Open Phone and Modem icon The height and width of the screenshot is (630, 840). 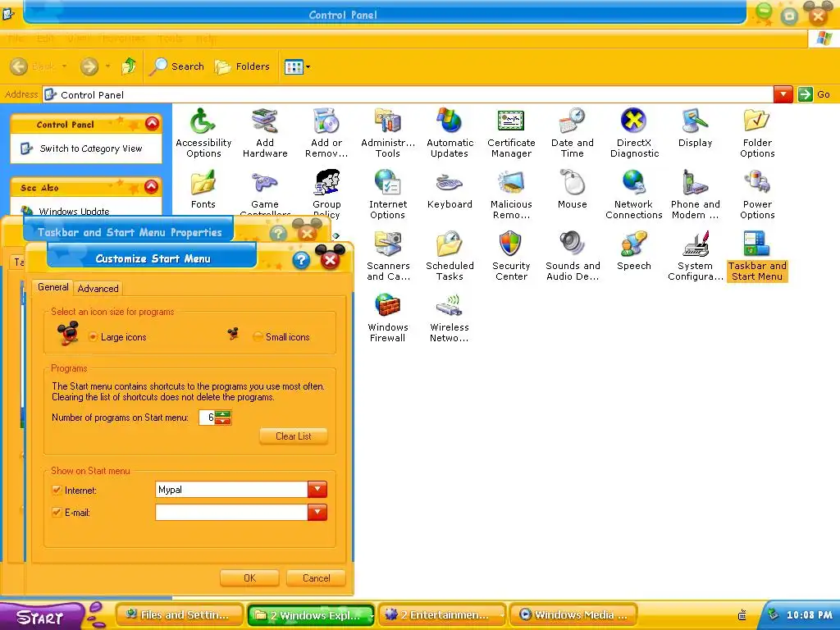696,194
